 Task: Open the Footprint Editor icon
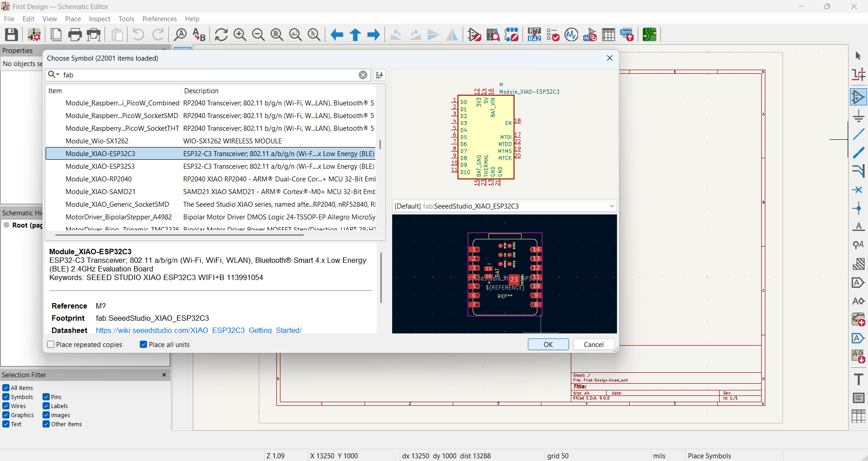point(512,34)
